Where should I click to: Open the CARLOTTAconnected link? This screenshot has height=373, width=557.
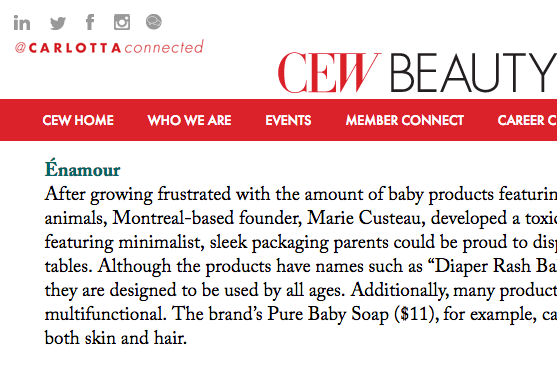(109, 47)
